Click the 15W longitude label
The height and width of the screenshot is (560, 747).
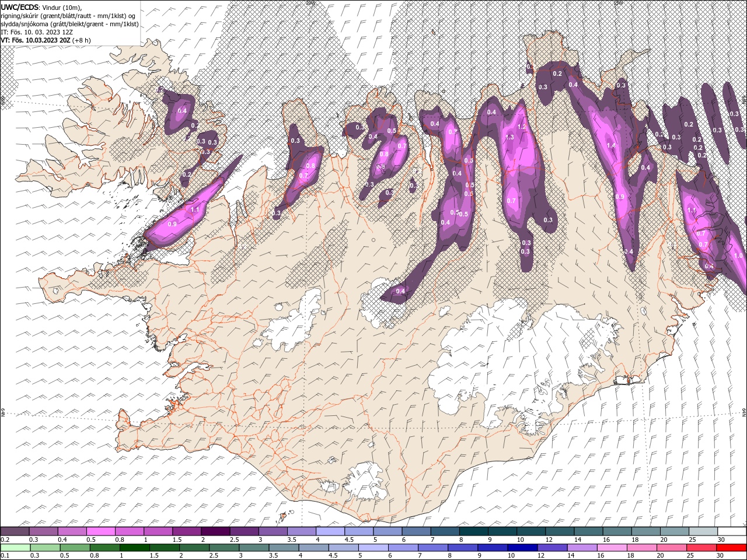coord(617,2)
